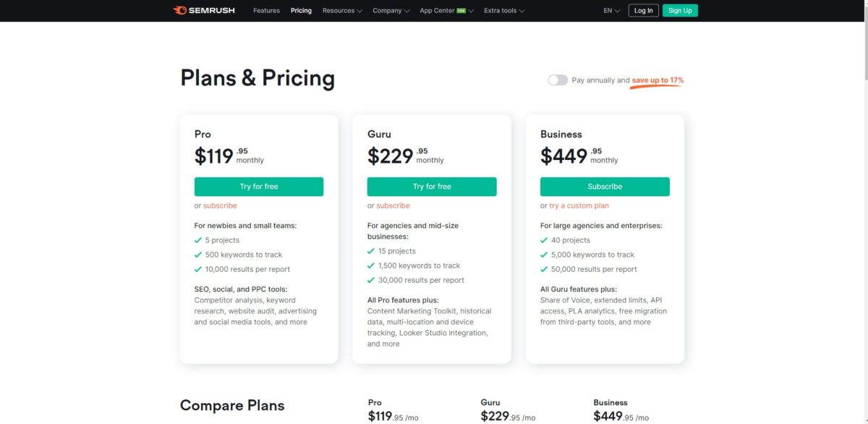Open the try a custom plan link
Image resolution: width=868 pixels, height=424 pixels.
pos(579,205)
